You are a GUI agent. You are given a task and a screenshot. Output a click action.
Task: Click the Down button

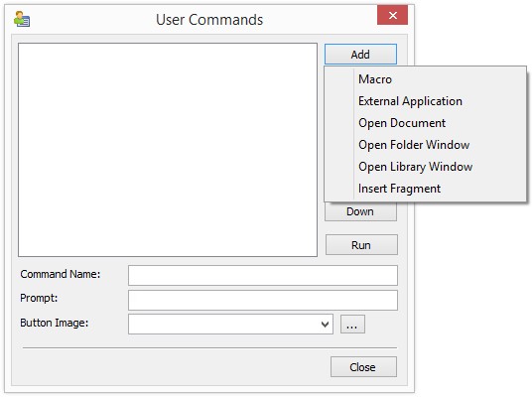[360, 212]
